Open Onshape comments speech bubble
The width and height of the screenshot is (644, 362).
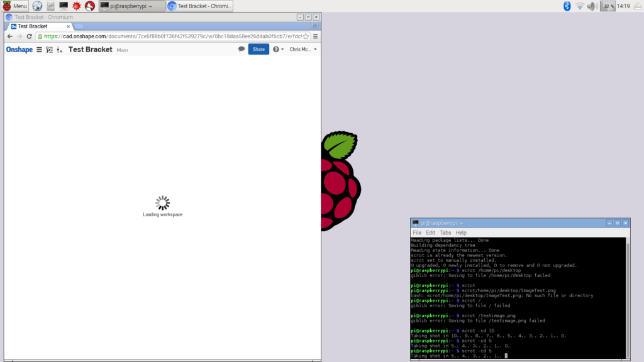241,49
